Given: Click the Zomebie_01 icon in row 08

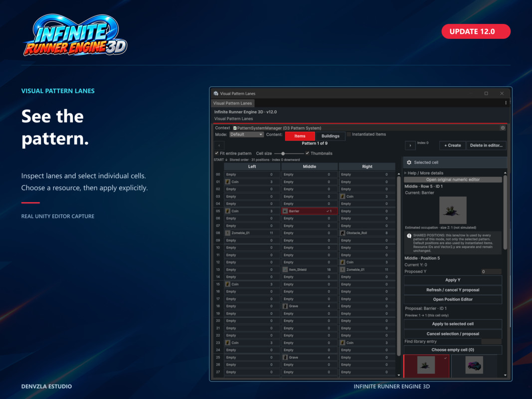Looking at the screenshot, I should (228, 233).
